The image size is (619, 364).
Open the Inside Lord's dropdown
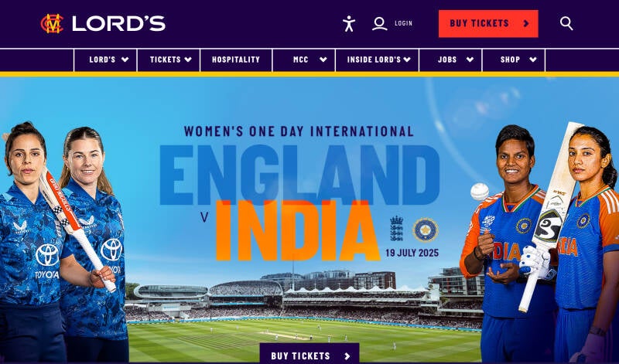[378, 60]
